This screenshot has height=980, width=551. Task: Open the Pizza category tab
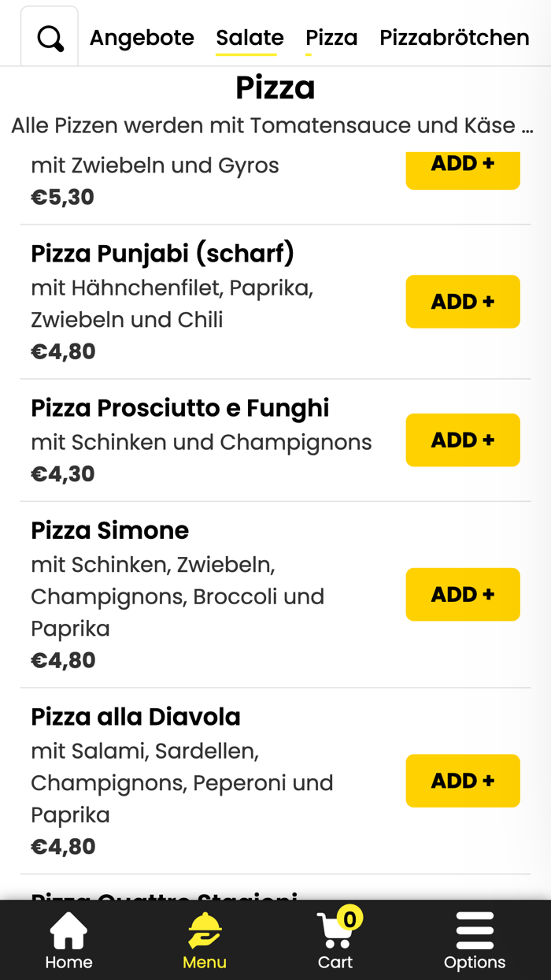click(x=331, y=37)
